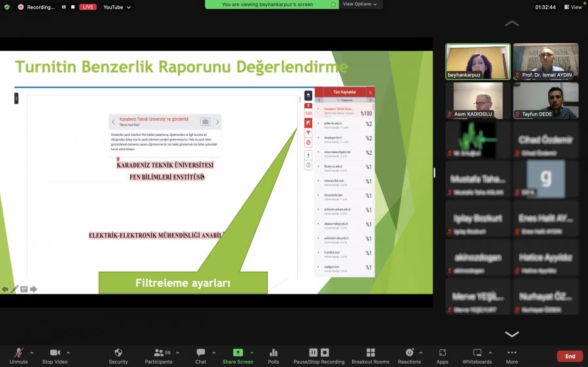This screenshot has width=588, height=367.
Task: Click the slide's next arrow at bottom left
Action: point(33,289)
